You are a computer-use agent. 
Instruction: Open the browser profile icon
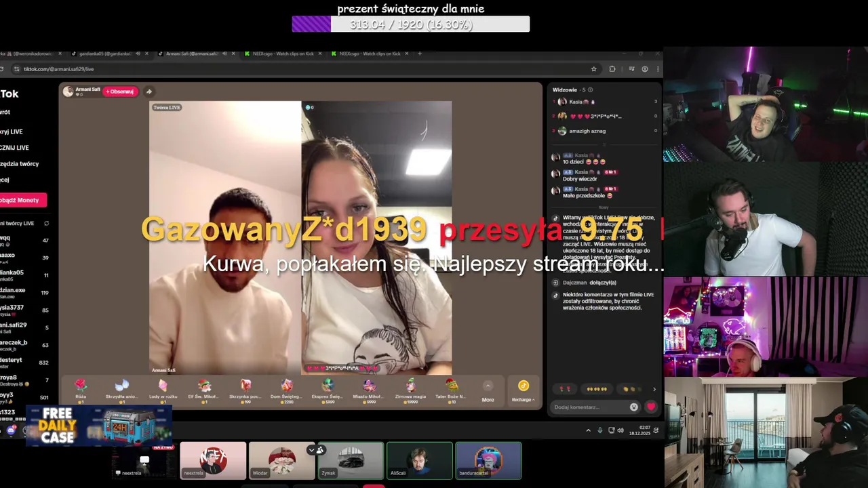[x=645, y=69]
